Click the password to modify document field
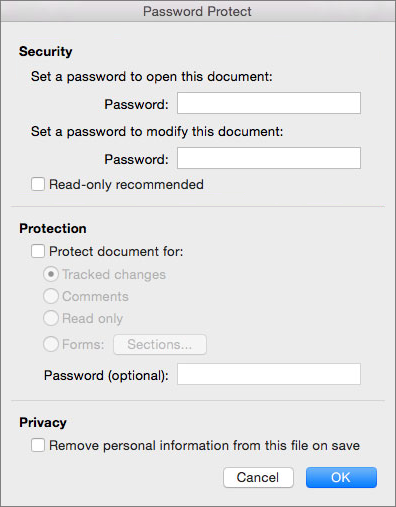The image size is (396, 507). [x=269, y=158]
